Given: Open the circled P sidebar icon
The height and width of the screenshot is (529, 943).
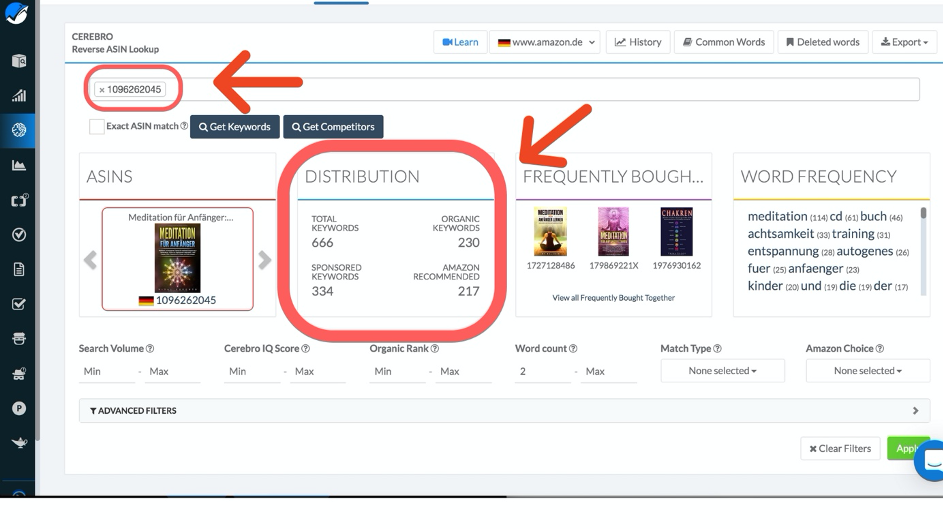Looking at the screenshot, I should 19,408.
